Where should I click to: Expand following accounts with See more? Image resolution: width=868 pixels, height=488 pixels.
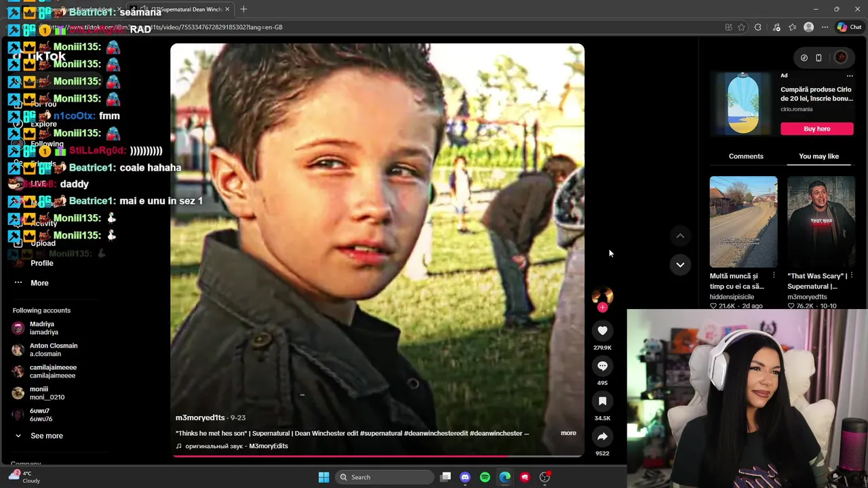pyautogui.click(x=46, y=436)
